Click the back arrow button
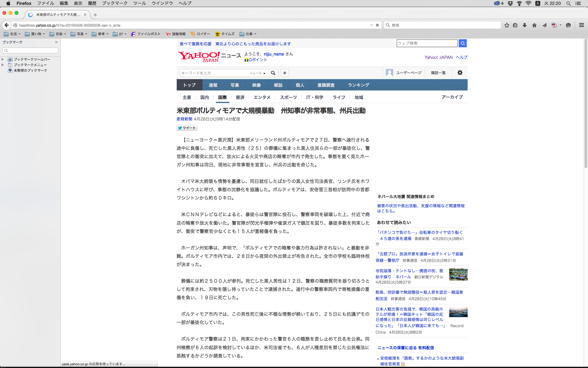This screenshot has height=368, width=588. [6, 25]
